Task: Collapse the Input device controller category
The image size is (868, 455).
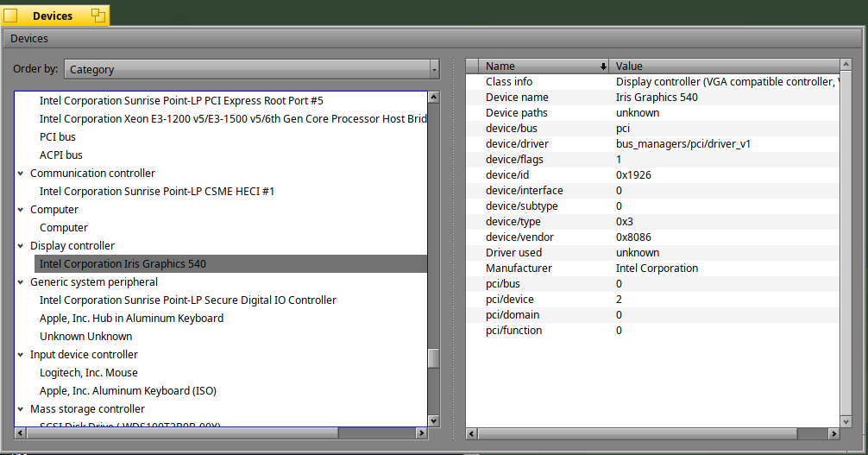Action: (21, 355)
